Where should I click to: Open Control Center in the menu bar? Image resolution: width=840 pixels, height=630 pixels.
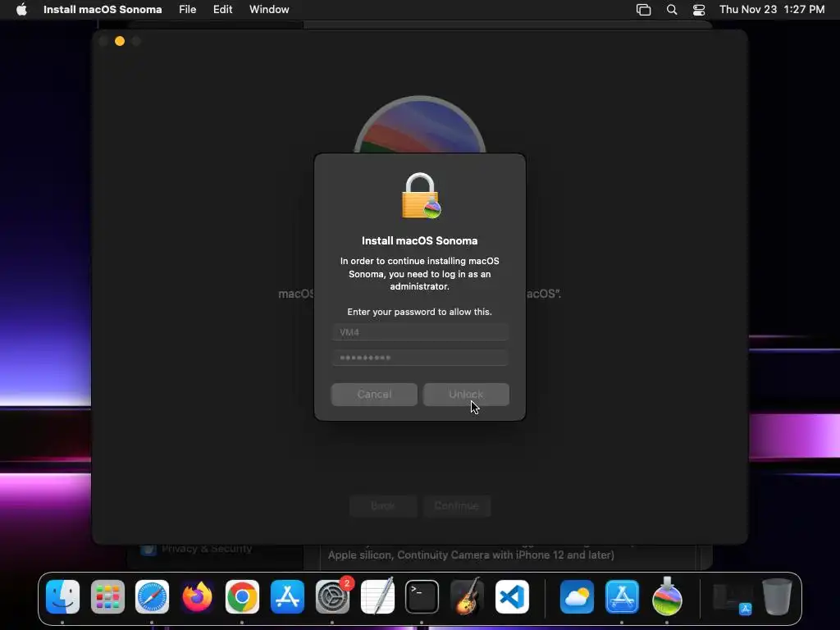click(x=699, y=10)
